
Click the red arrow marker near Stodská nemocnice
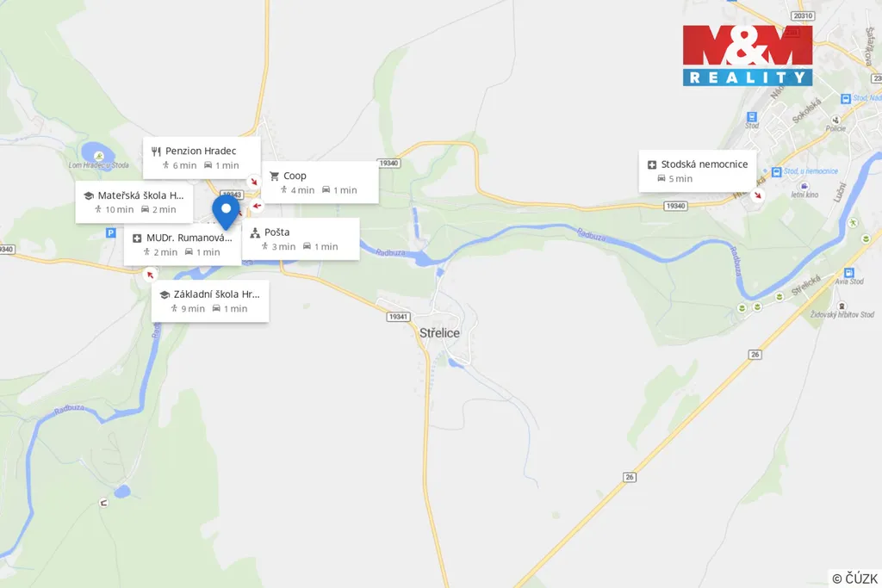click(758, 195)
